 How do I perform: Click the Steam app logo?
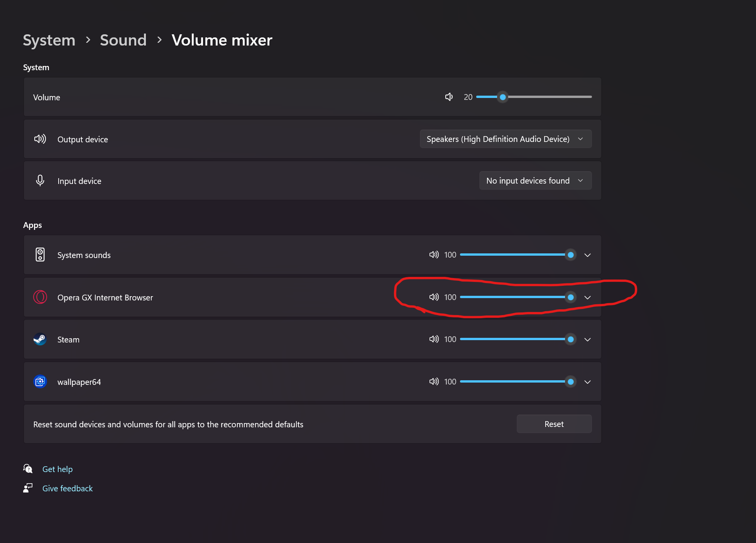pos(40,339)
